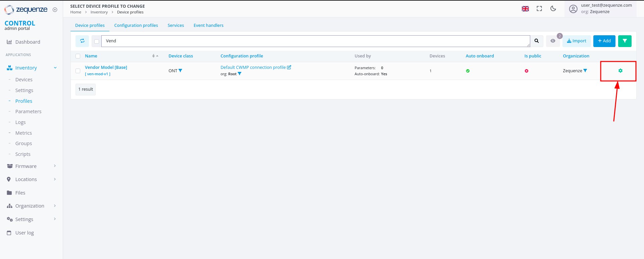Filter by ONT device class funnel
Image resolution: width=644 pixels, height=259 pixels.
(181, 71)
